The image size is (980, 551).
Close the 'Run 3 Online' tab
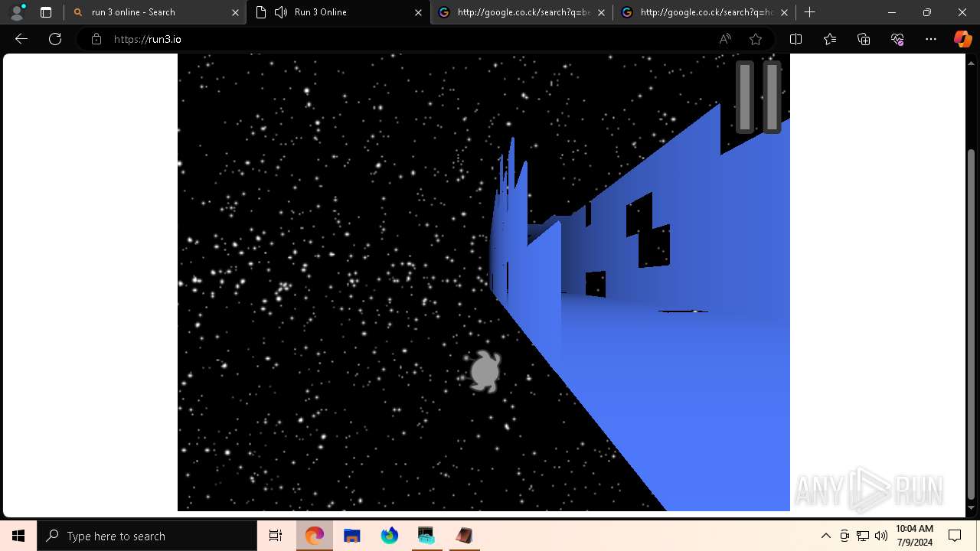click(x=418, y=12)
